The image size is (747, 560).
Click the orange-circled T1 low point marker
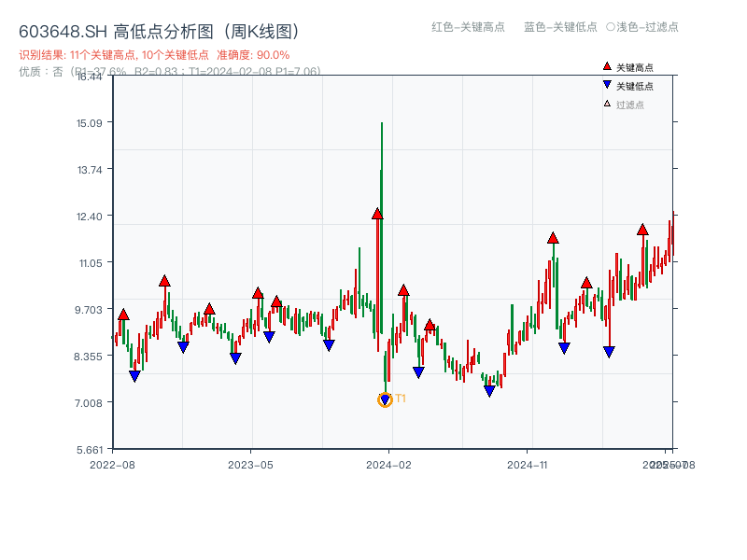click(x=385, y=399)
